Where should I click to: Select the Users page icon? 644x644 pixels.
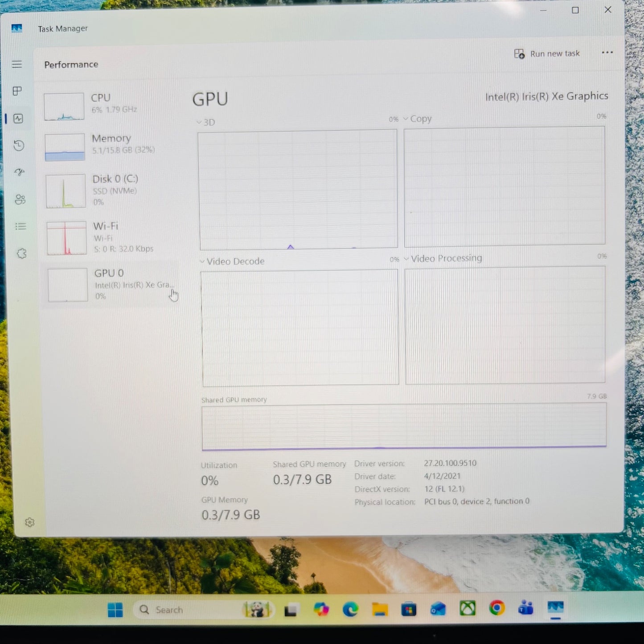[20, 200]
